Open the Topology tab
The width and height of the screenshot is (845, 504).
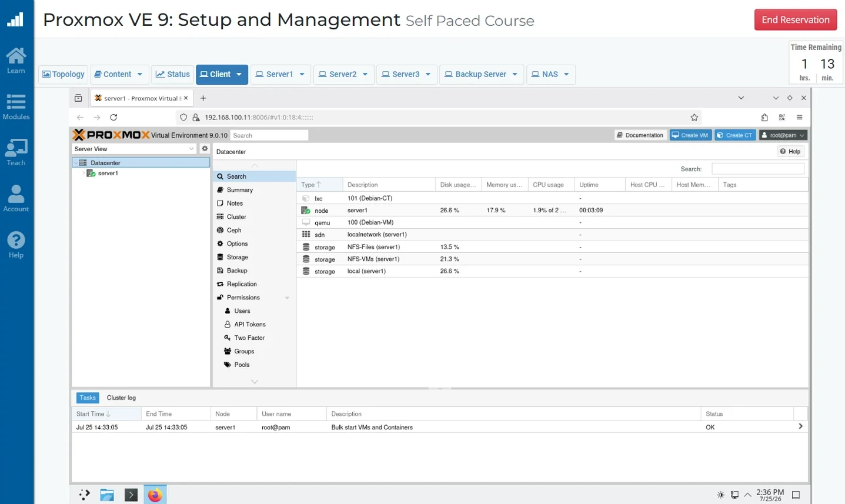pos(63,74)
